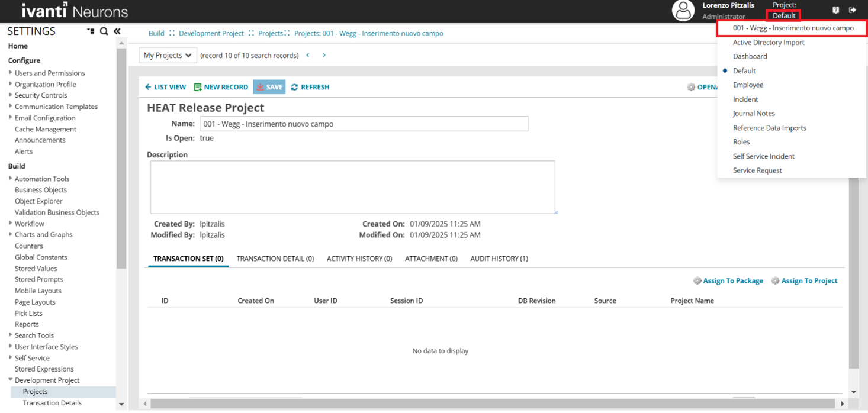This screenshot has width=868, height=413.
Task: Open Object Explorer in sidebar
Action: tap(38, 201)
